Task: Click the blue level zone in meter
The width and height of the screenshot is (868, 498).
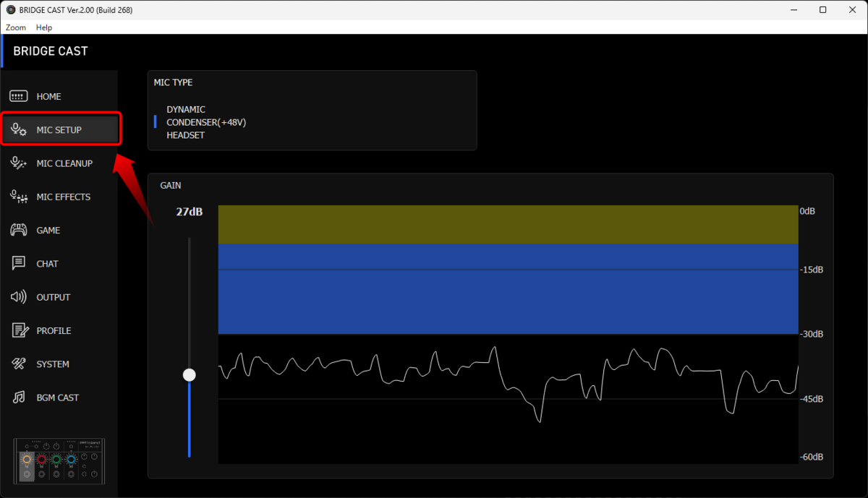Action: [508, 289]
